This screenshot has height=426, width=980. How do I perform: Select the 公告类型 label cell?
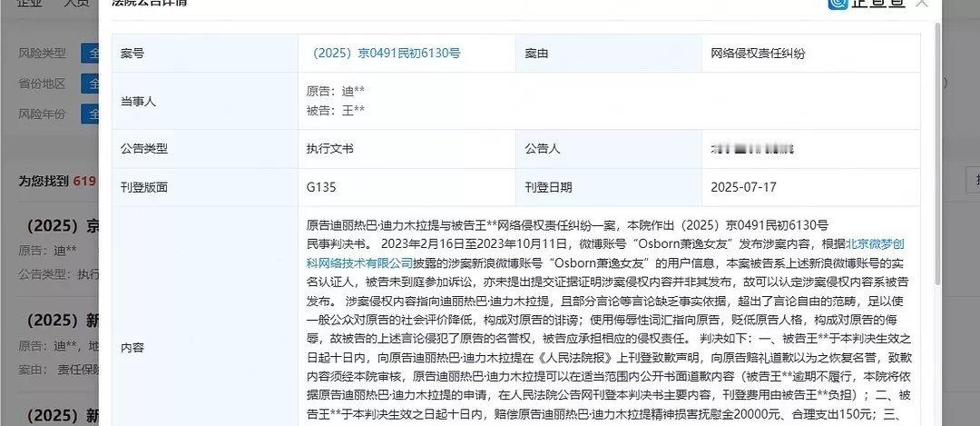(x=205, y=149)
